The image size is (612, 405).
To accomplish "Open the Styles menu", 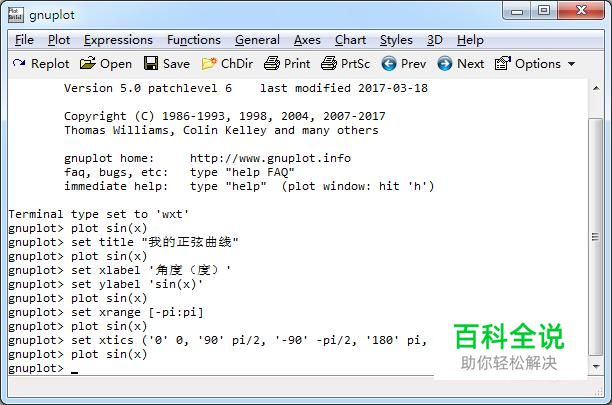I will pos(396,40).
